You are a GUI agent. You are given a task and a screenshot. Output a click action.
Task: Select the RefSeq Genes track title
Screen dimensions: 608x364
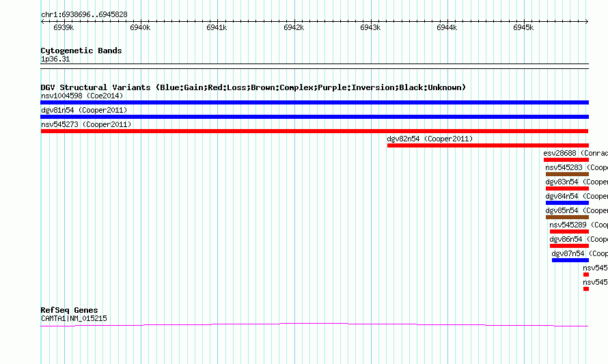point(70,310)
